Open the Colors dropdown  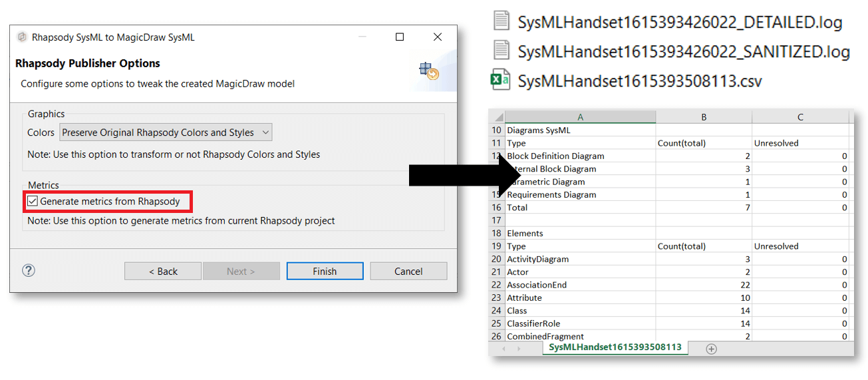[166, 132]
